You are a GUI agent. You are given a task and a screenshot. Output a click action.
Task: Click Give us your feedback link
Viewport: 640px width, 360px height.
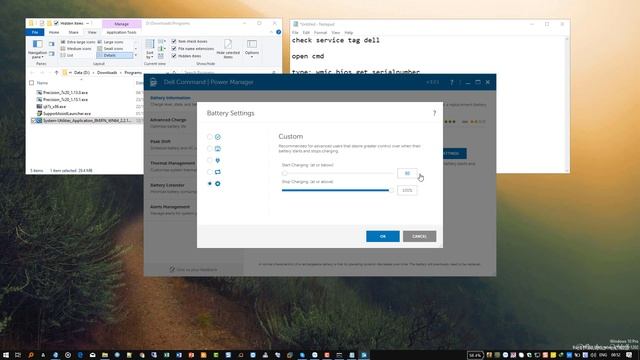point(193,269)
